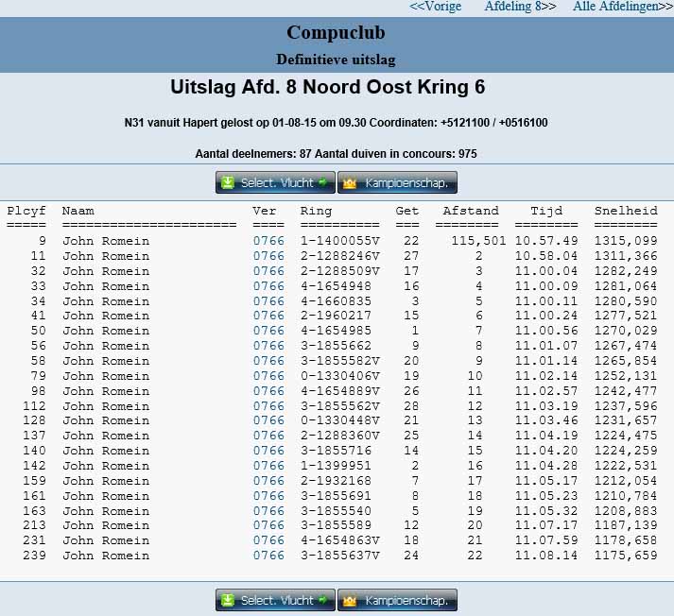Viewport: 674px width, 616px height.
Task: Click 0766 link in row with ring 0-1330406V
Action: point(268,376)
